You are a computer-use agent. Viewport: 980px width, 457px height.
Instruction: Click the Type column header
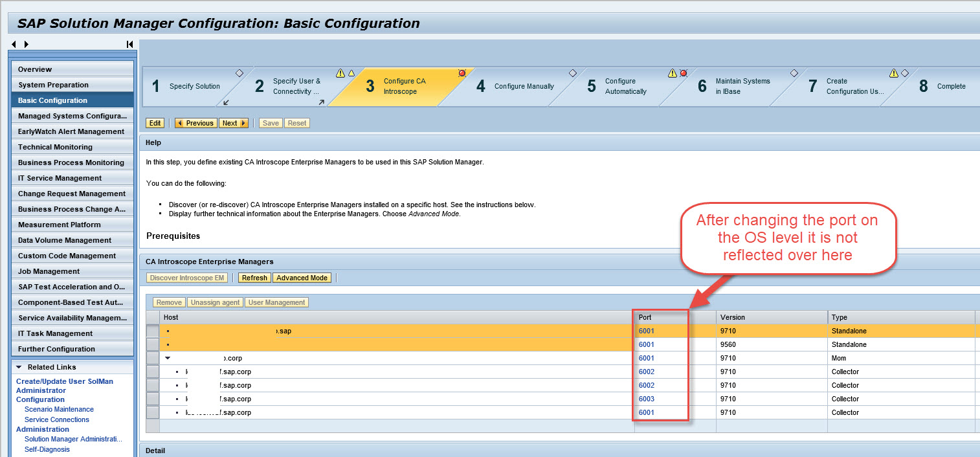pyautogui.click(x=902, y=317)
